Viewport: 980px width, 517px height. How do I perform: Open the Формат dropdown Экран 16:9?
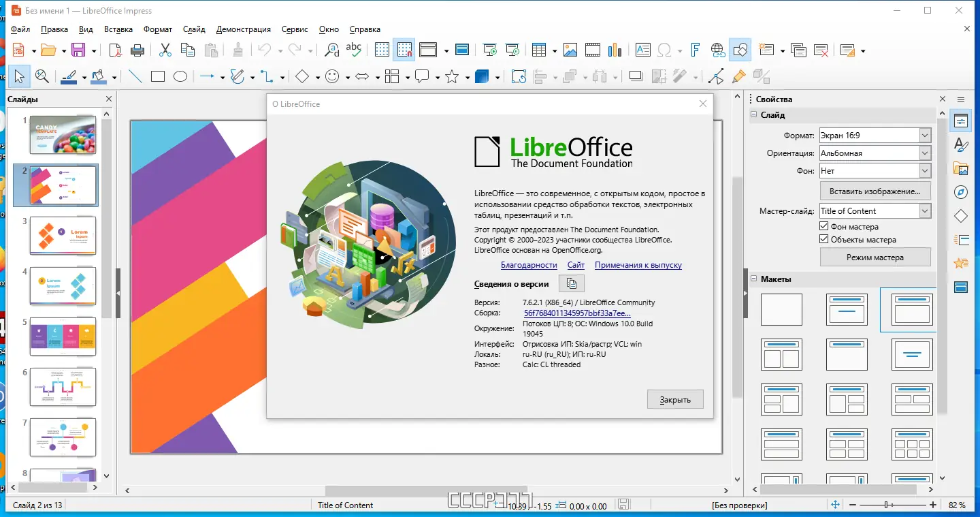875,136
